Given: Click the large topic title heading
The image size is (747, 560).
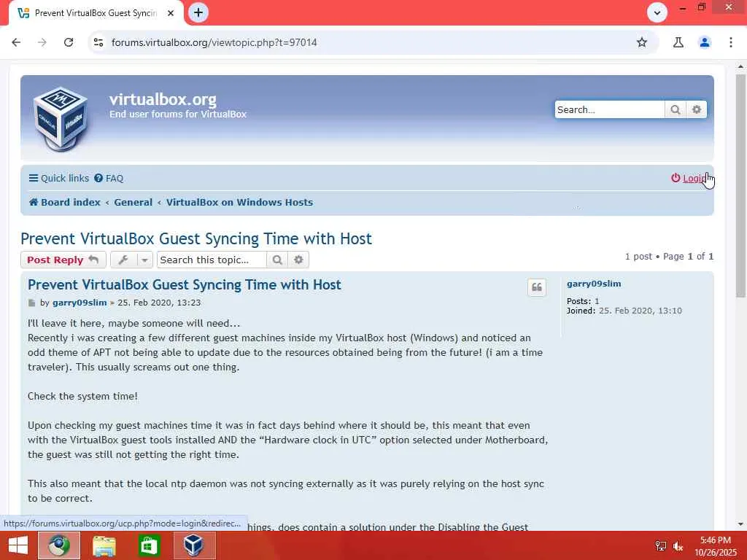Looking at the screenshot, I should coord(196,238).
